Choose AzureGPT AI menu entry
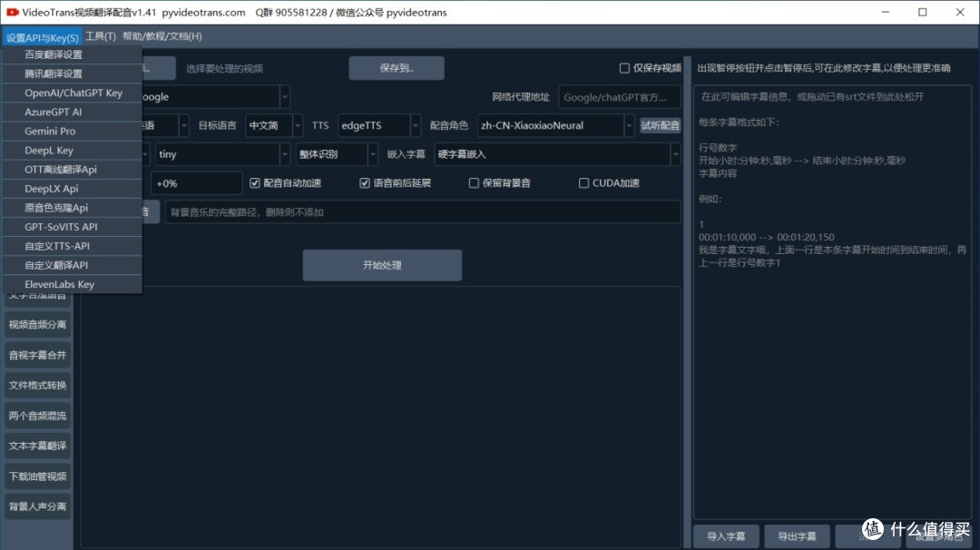 coord(72,112)
